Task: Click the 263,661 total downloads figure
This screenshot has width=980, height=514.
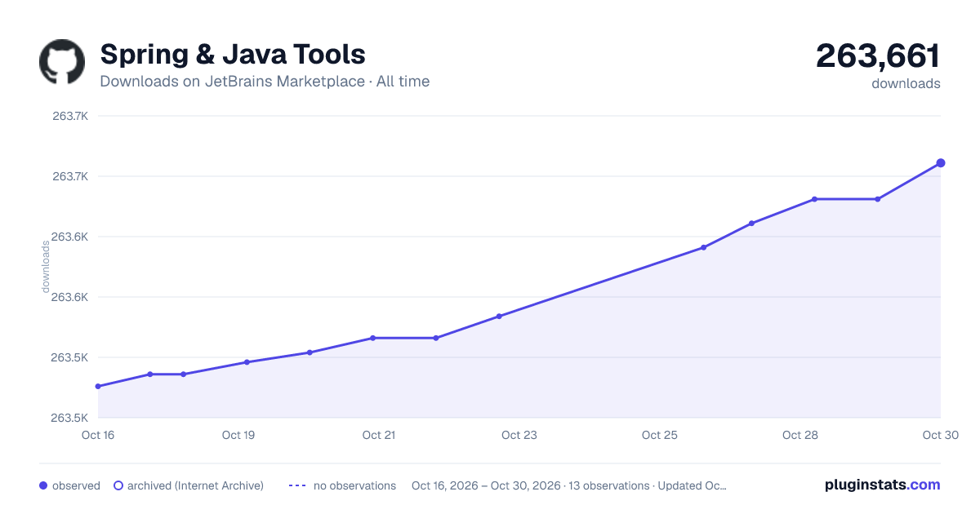Action: 878,55
